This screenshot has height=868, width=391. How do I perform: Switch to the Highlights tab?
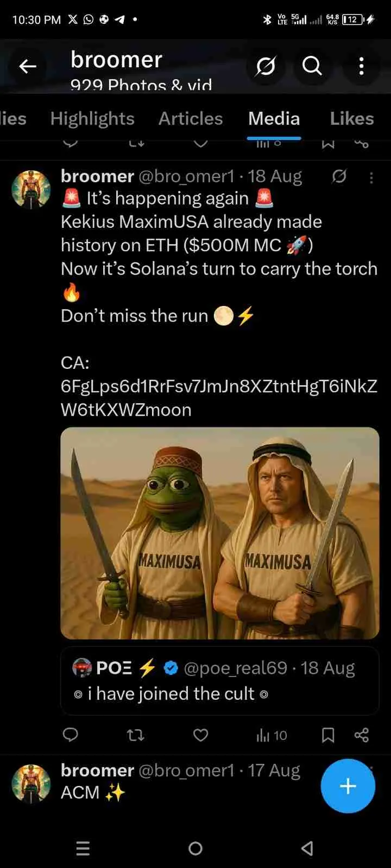click(92, 118)
